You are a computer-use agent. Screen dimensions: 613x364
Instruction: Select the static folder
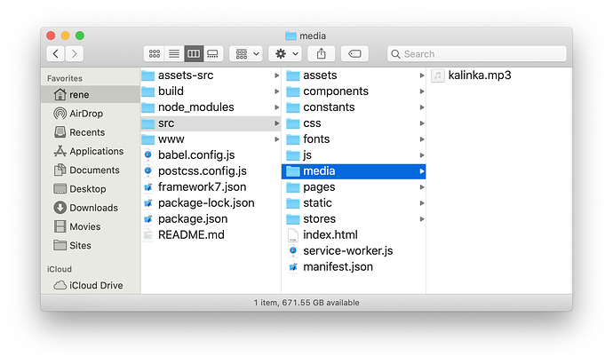(x=354, y=202)
